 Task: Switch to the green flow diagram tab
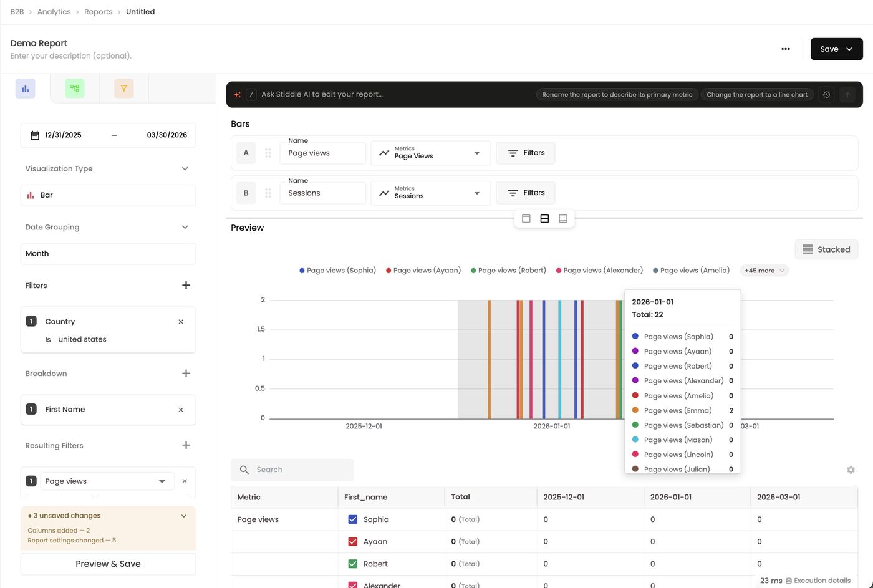pos(75,89)
